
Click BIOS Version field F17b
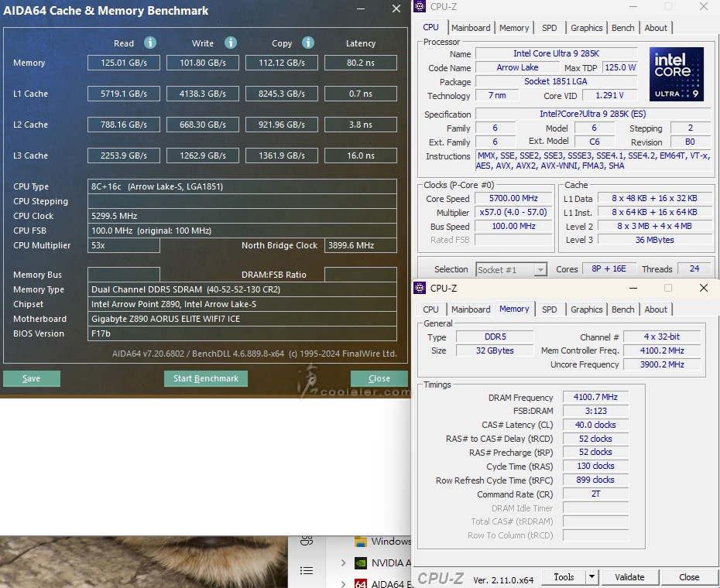[242, 333]
